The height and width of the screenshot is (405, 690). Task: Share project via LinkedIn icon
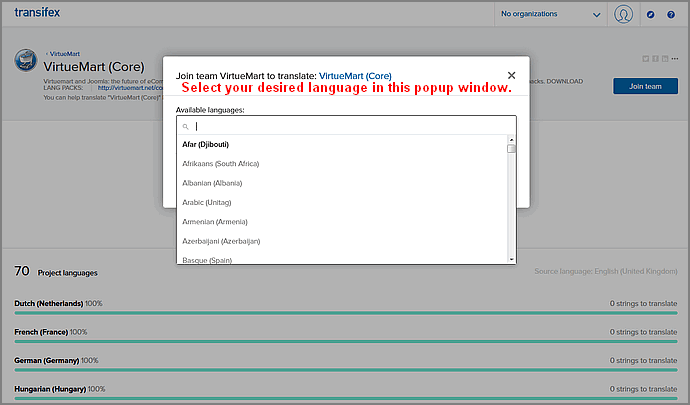(665, 59)
